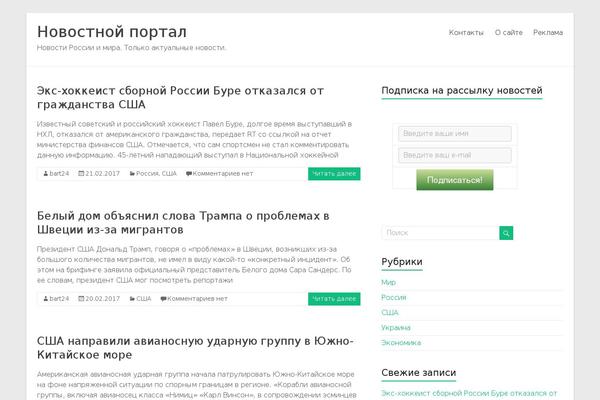Select the Украина category
This screenshot has height=400, width=600.
pos(396,328)
